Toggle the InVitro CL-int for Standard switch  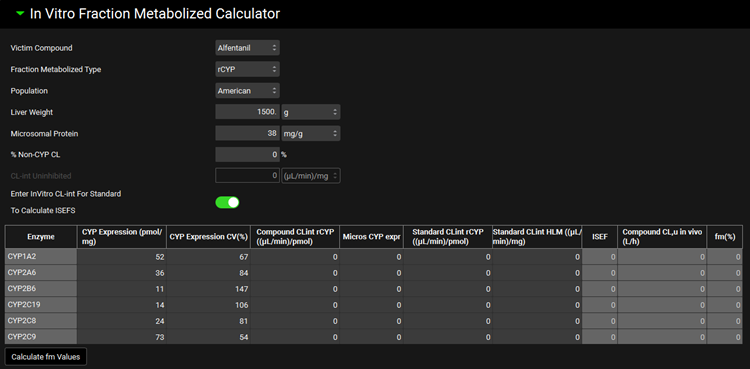coord(227,202)
